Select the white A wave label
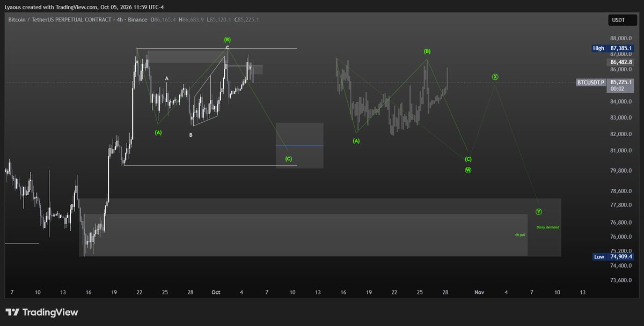Viewport: 644px width, 326px height. (x=167, y=78)
